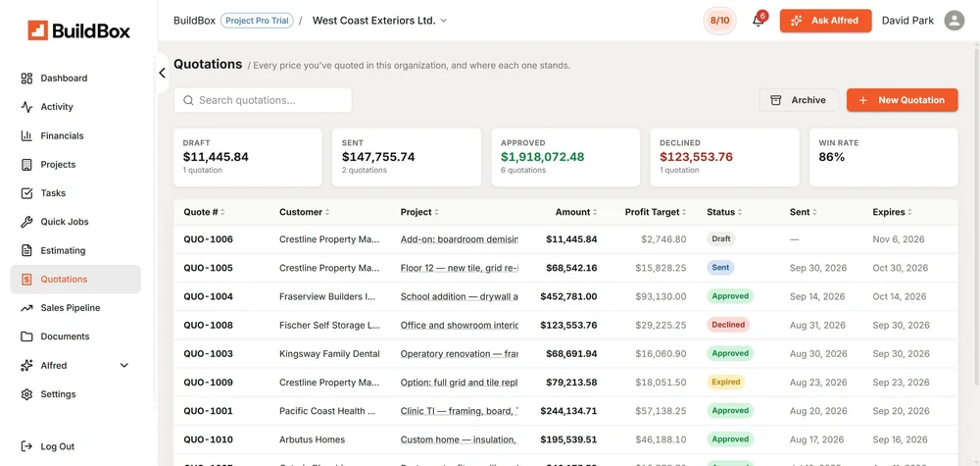Viewport: 980px width, 466px height.
Task: Click the 8/10 usage indicator
Action: click(720, 21)
